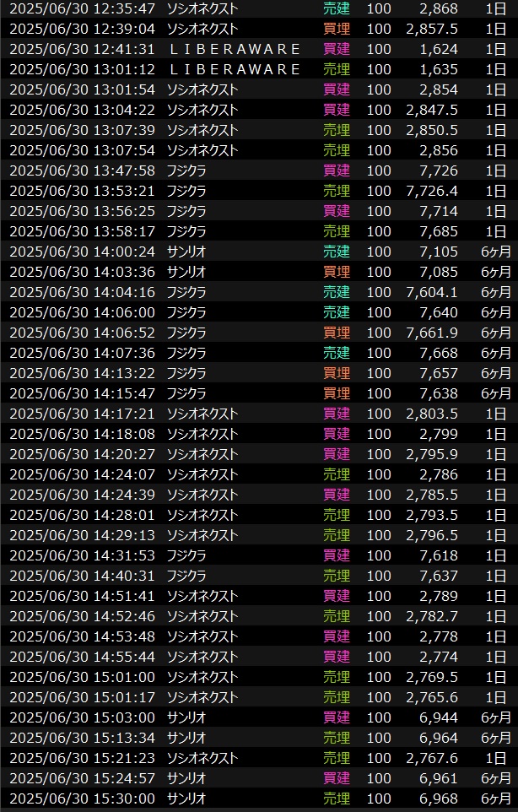The image size is (518, 812).
Task: Click price 7,657 at 14:13:22
Action: point(439,373)
